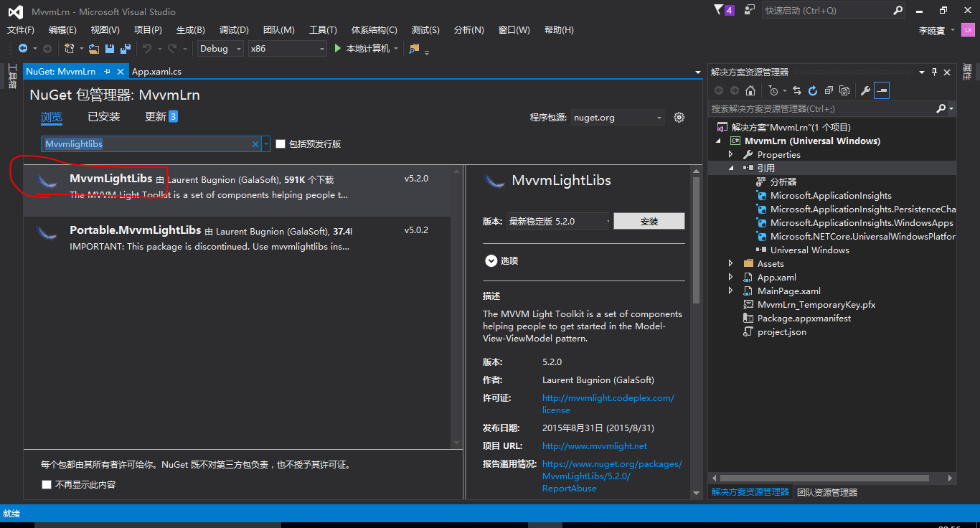Click the Show All Files icon
This screenshot has height=528, width=980.
click(844, 90)
